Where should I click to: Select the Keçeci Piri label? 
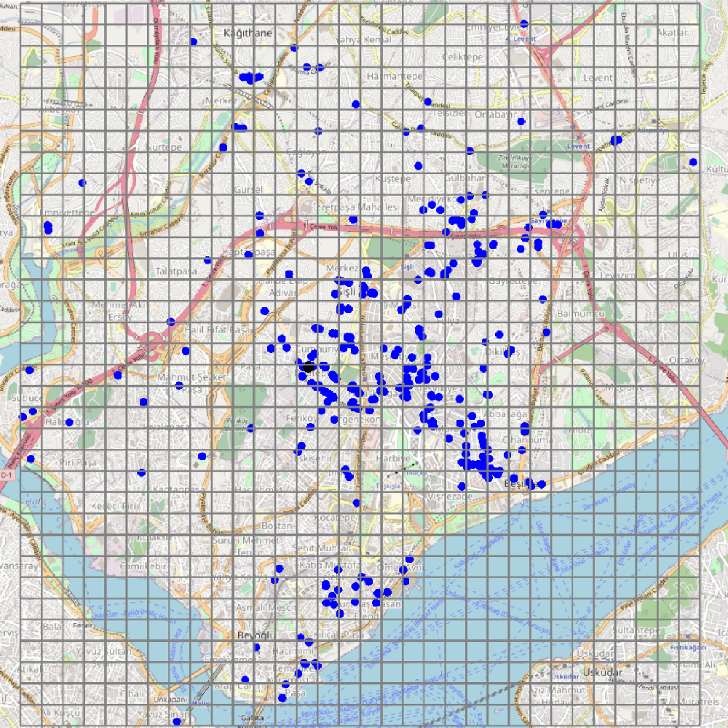pyautogui.click(x=116, y=506)
